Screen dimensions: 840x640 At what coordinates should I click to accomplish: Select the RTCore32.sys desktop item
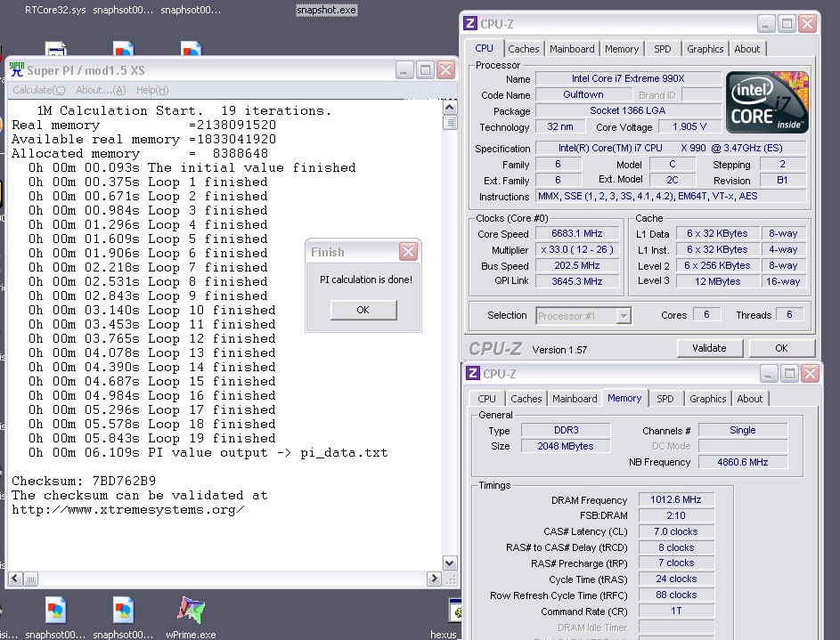click(x=54, y=11)
